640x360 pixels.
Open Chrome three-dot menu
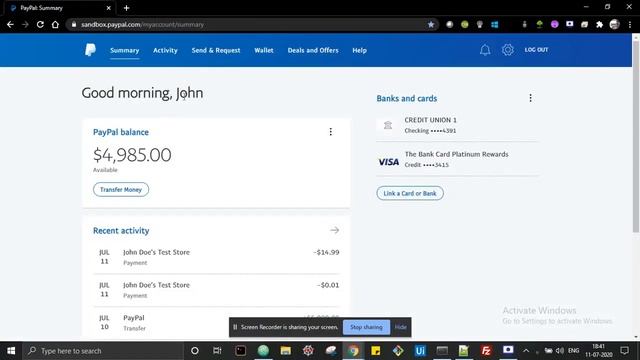pos(630,24)
